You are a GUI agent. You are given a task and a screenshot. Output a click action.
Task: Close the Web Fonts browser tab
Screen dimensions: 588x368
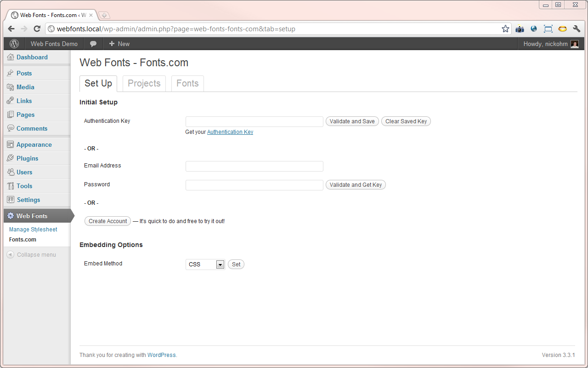pyautogui.click(x=91, y=15)
